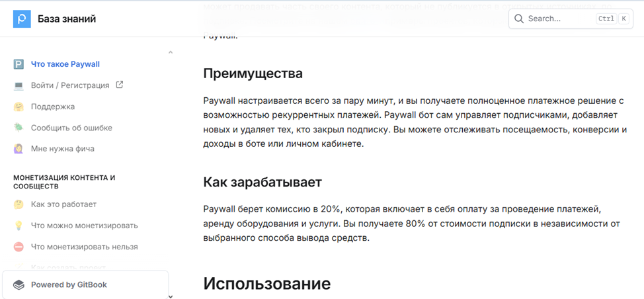The width and height of the screenshot is (644, 299).
Task: Click the magnifier icon in the search box
Action: (519, 19)
